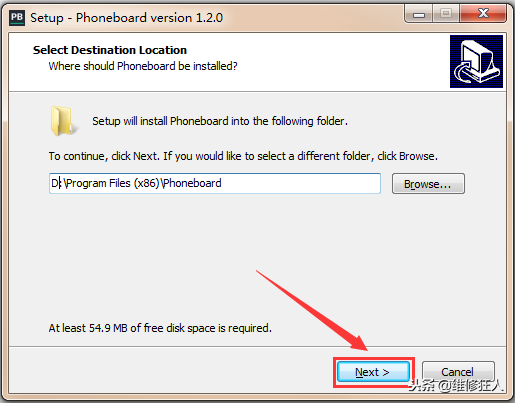Focus the destination folder path field
Viewport: 515px width, 403px height.
click(215, 183)
